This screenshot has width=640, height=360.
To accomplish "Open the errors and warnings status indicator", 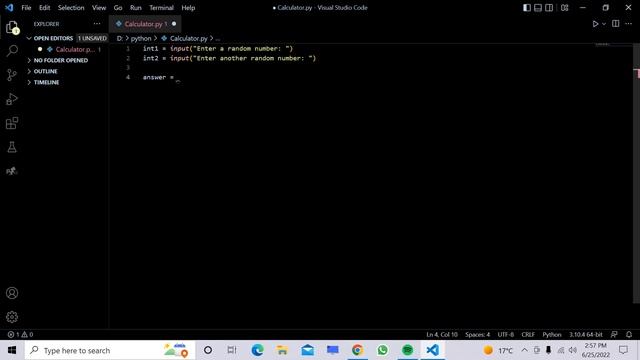I will [20, 334].
